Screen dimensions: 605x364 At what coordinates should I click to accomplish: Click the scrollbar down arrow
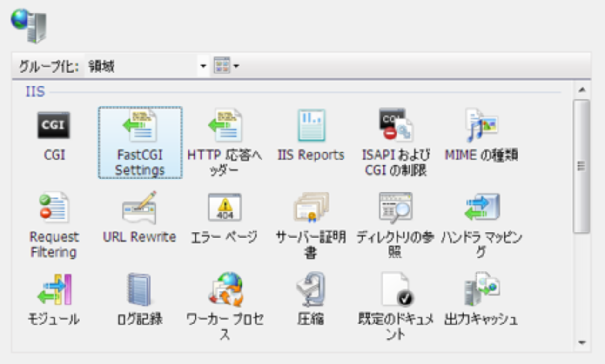(x=582, y=343)
